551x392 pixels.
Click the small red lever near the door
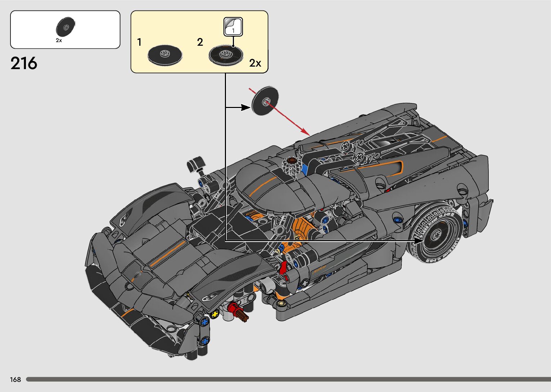coord(284,268)
